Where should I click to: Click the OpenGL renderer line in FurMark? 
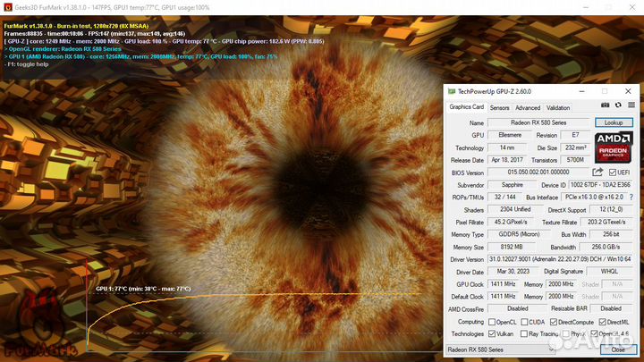63,49
